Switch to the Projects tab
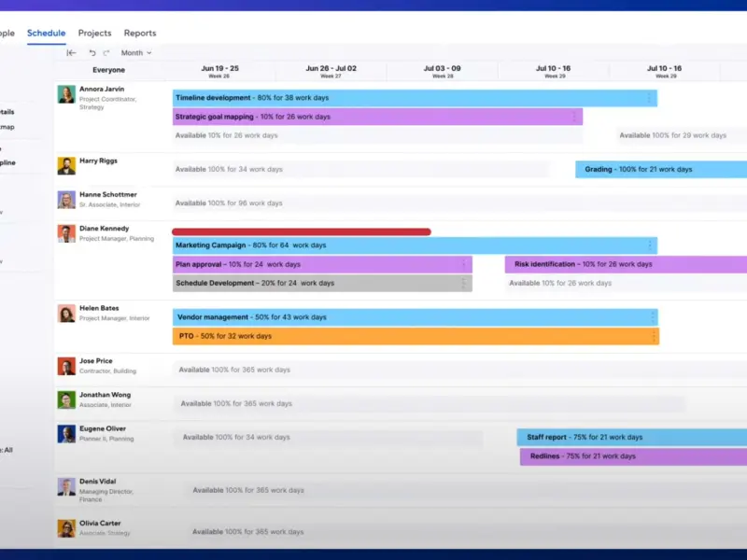 [94, 34]
